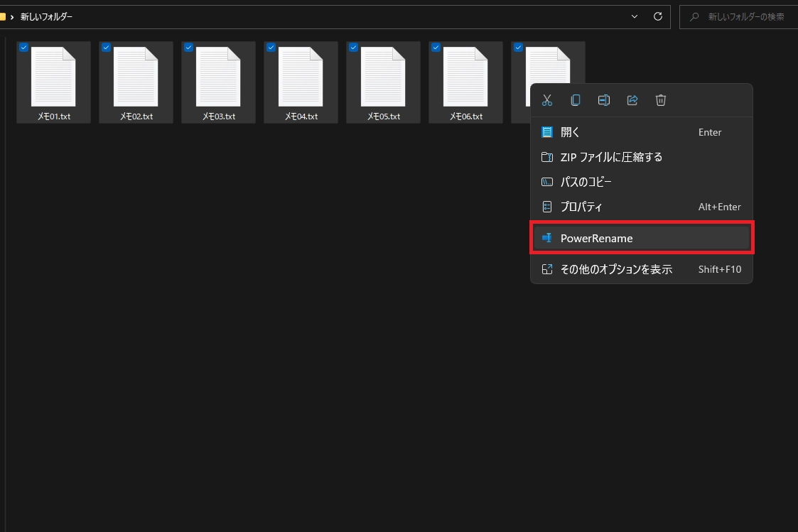Click 新しいフォルダー in the address breadcrumb
Image resolution: width=798 pixels, height=532 pixels.
tap(47, 16)
